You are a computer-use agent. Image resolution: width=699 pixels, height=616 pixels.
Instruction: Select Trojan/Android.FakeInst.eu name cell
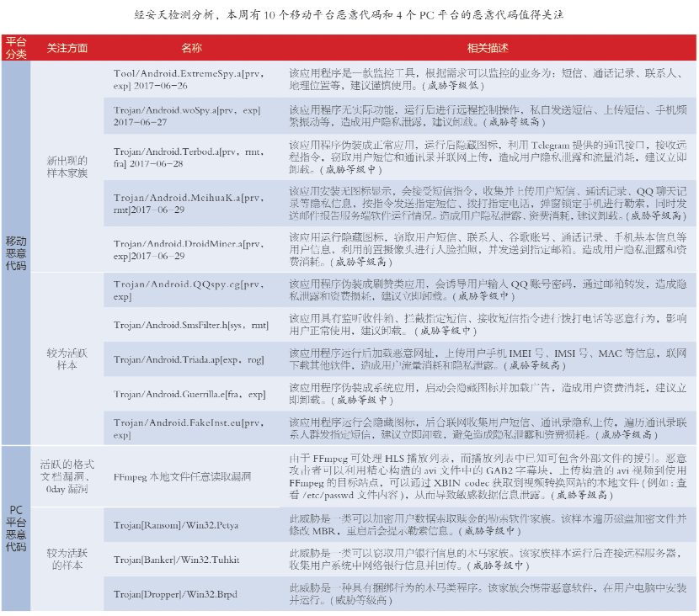pyautogui.click(x=192, y=428)
